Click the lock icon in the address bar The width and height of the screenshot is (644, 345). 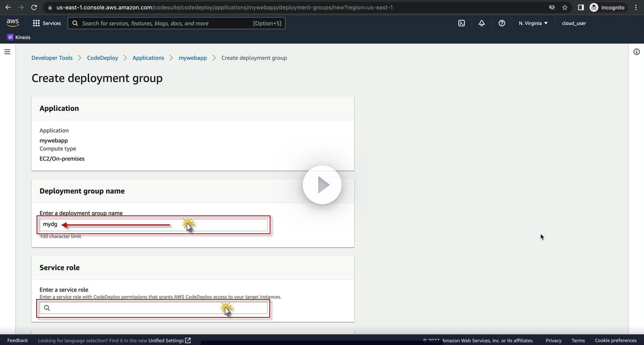click(50, 7)
